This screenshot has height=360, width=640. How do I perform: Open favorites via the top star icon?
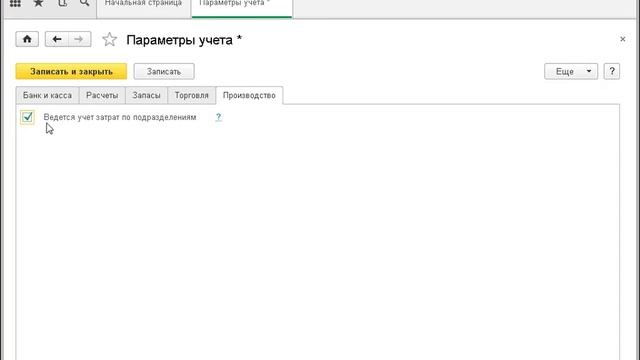[38, 3]
